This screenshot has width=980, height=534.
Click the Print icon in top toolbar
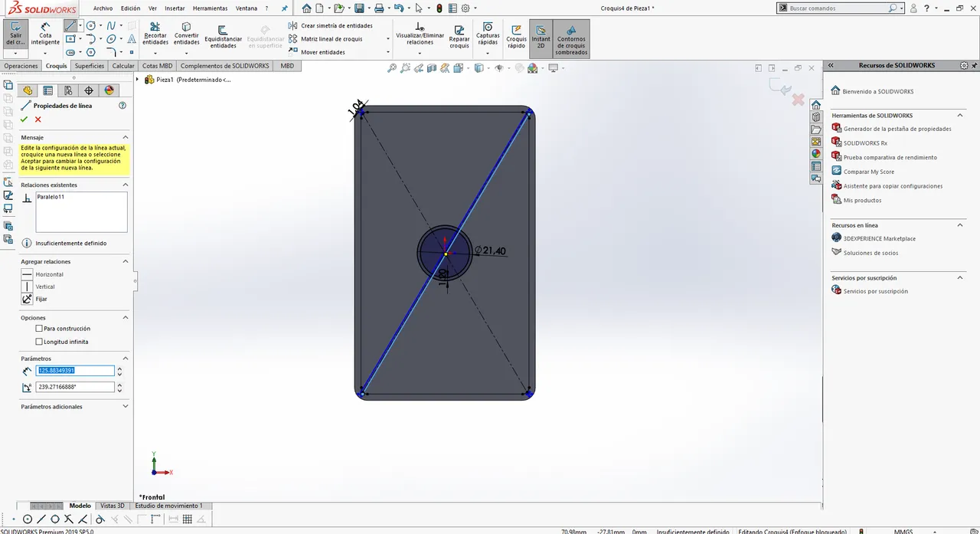point(378,8)
